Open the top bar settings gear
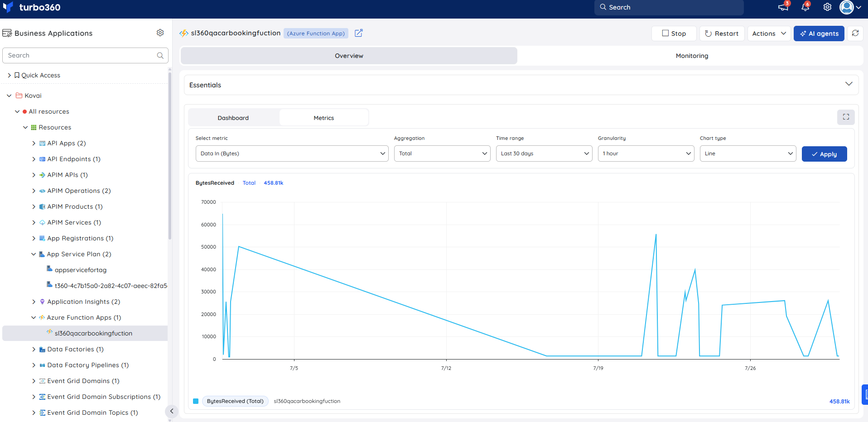 (827, 7)
